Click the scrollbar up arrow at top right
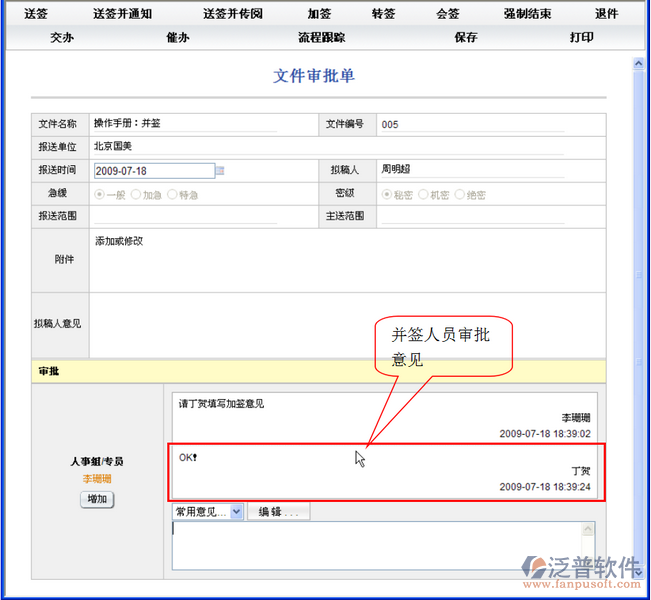 pyautogui.click(x=639, y=64)
